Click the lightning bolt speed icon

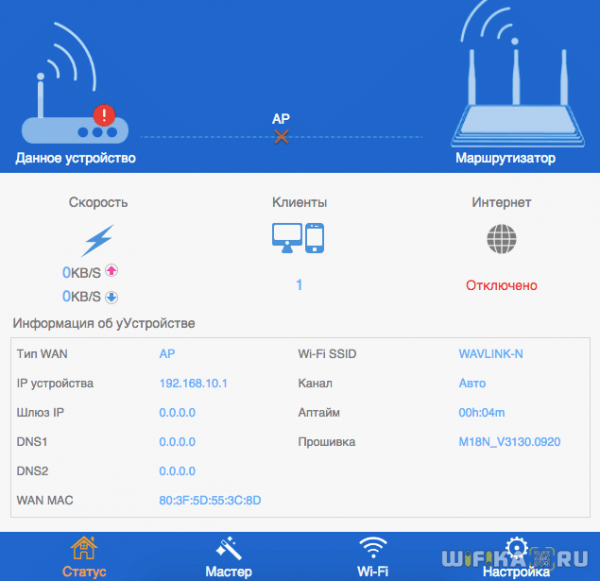pyautogui.click(x=98, y=240)
